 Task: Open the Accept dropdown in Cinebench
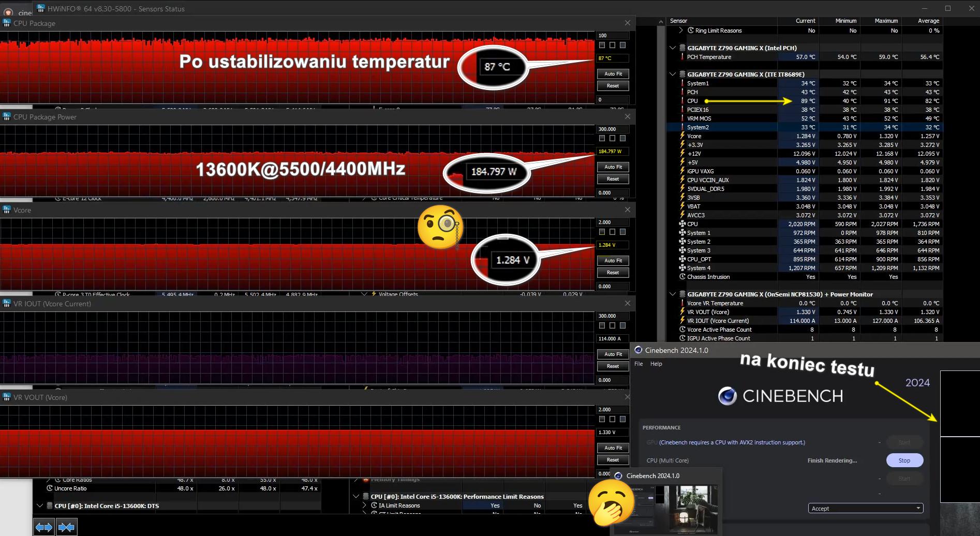point(865,509)
